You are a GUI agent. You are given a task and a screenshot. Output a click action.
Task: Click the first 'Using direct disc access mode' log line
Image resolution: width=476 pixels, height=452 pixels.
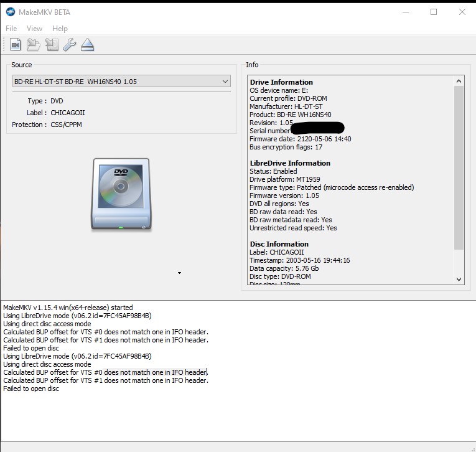(x=47, y=324)
